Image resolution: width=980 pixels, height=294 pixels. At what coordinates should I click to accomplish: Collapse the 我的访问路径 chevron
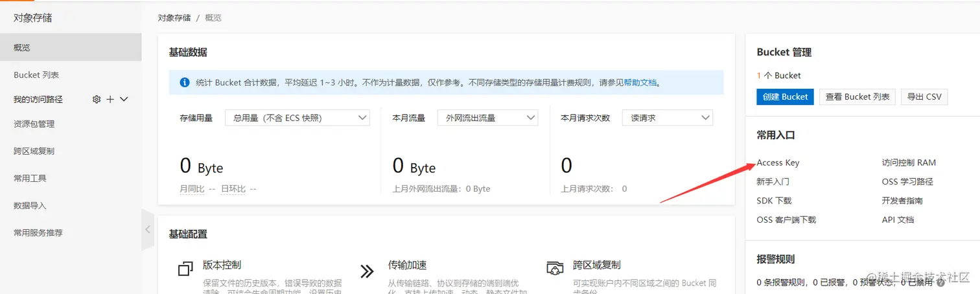click(x=124, y=99)
